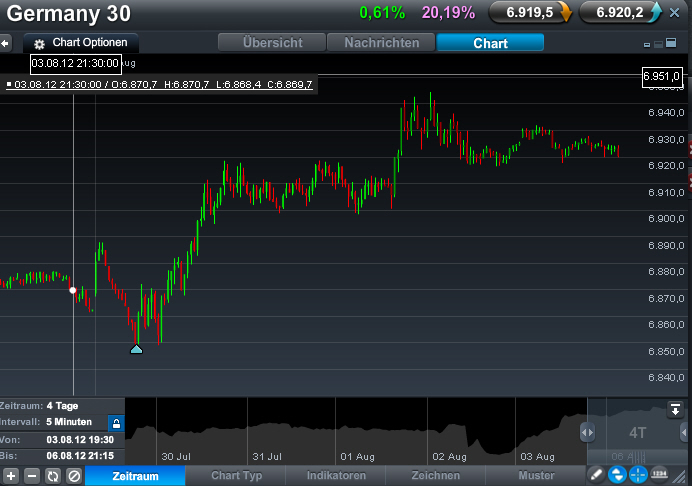The width and height of the screenshot is (692, 486).
Task: Click the 20,19% percentage value
Action: pyautogui.click(x=448, y=13)
